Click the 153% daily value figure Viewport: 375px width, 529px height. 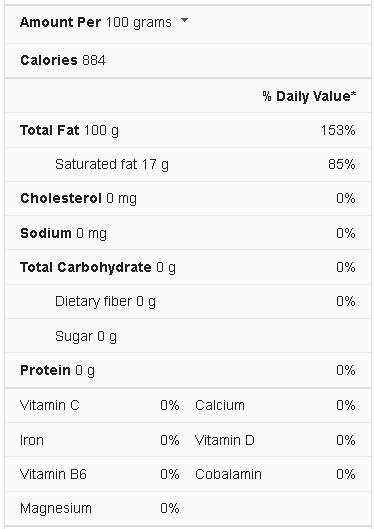[338, 130]
